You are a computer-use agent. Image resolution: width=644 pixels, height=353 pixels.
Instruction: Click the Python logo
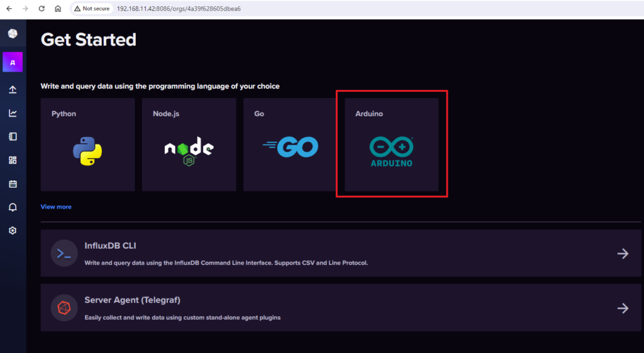coord(87,151)
